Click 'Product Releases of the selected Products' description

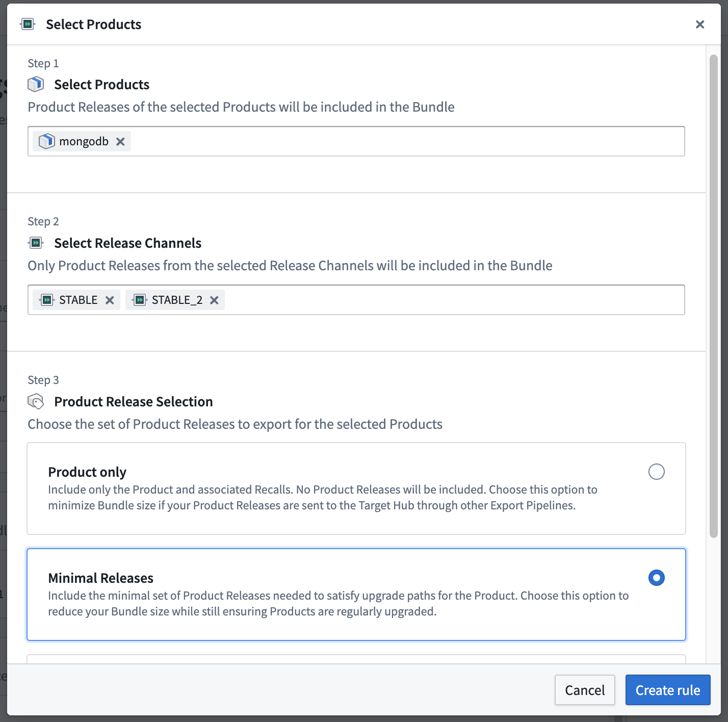[241, 107]
